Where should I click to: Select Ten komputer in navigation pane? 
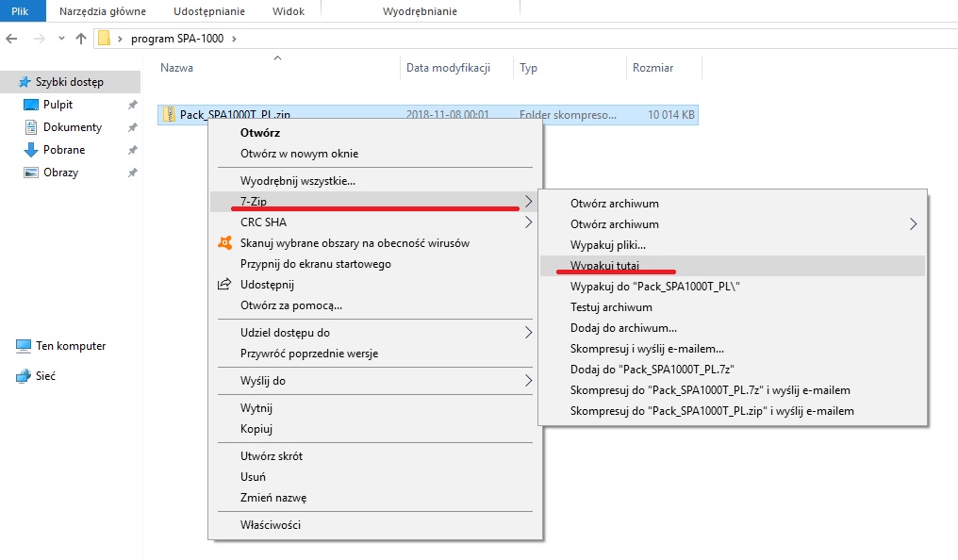click(71, 346)
